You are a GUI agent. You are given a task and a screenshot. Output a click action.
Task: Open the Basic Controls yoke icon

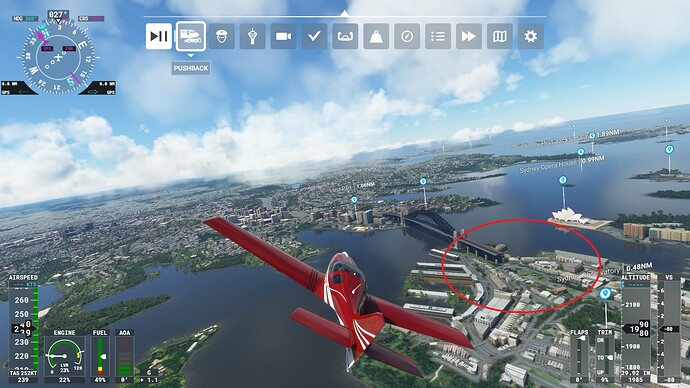click(345, 36)
